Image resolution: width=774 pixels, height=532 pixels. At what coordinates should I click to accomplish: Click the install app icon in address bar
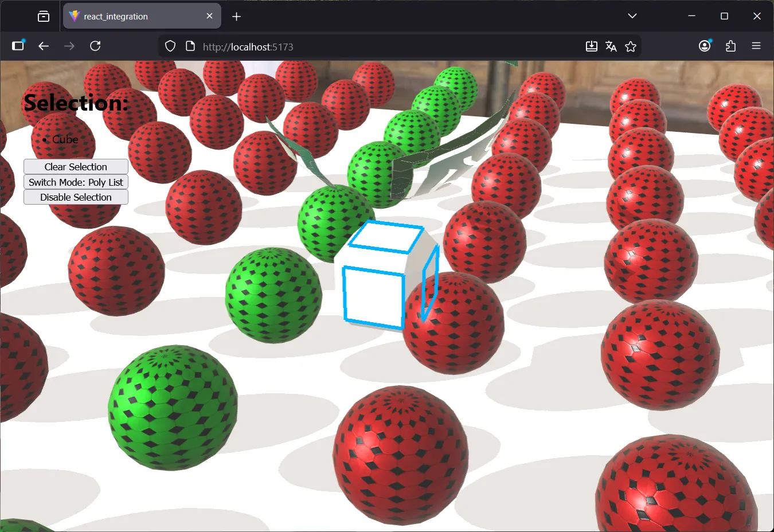(x=592, y=46)
